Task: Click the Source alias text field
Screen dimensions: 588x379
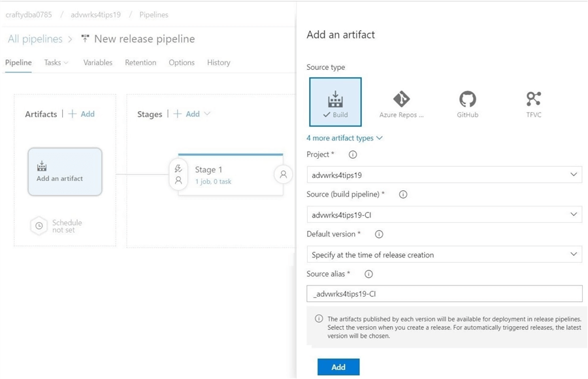Action: pyautogui.click(x=444, y=293)
